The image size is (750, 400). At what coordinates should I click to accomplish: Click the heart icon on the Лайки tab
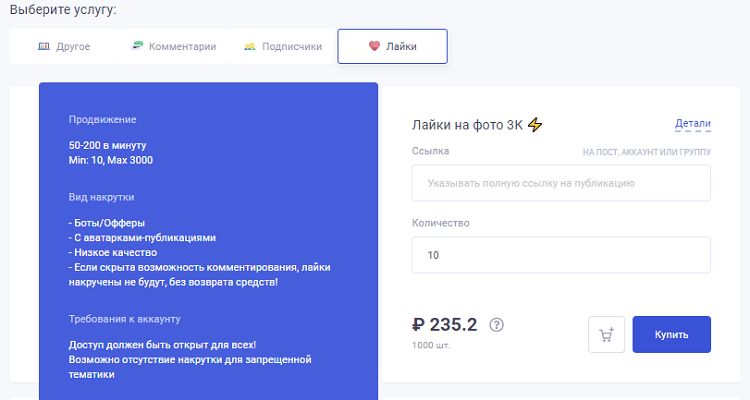(x=374, y=46)
